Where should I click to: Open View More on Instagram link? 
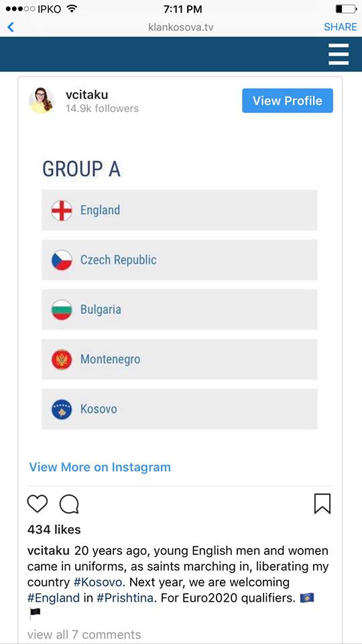pos(100,467)
